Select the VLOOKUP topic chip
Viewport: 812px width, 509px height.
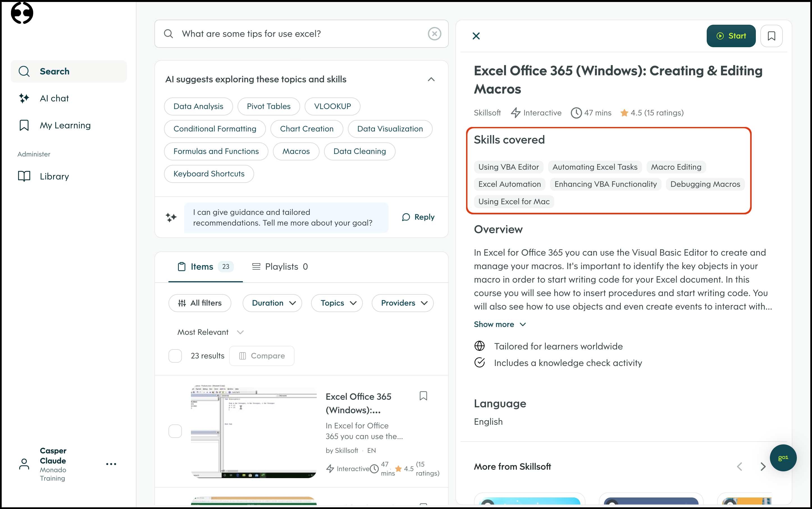332,106
